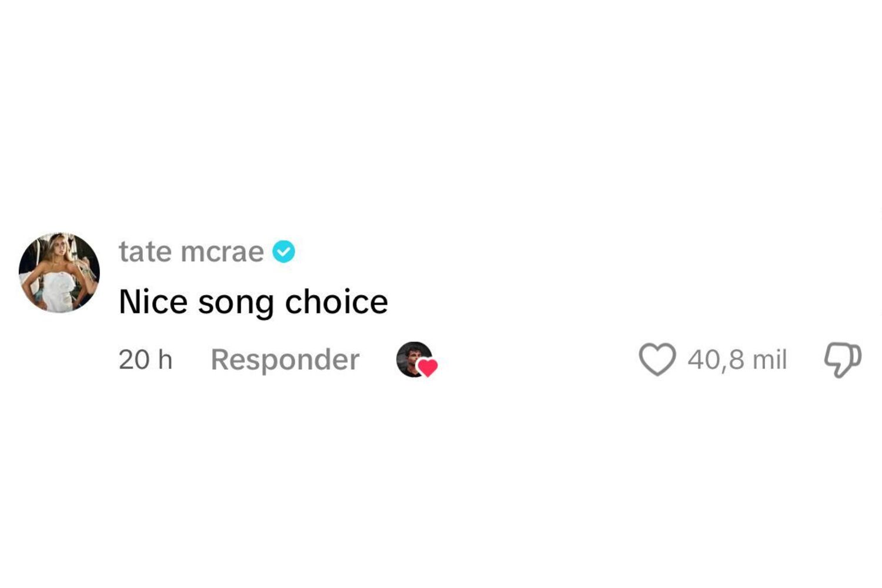Click the word "song" in the comment
This screenshot has width=882, height=588.
click(236, 303)
